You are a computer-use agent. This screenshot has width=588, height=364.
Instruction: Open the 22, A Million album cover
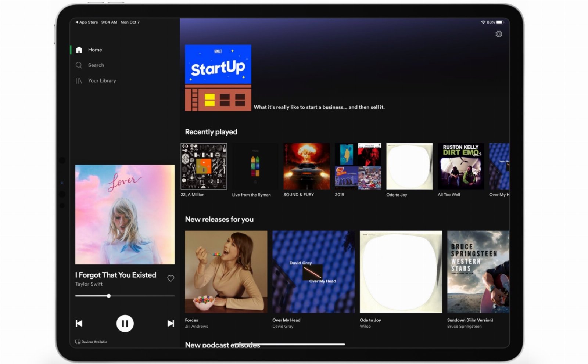click(x=204, y=166)
